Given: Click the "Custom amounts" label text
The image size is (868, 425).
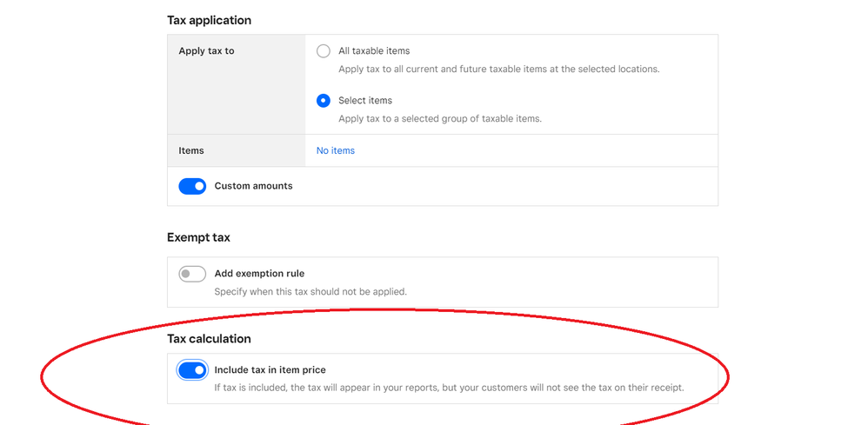Looking at the screenshot, I should tap(253, 186).
